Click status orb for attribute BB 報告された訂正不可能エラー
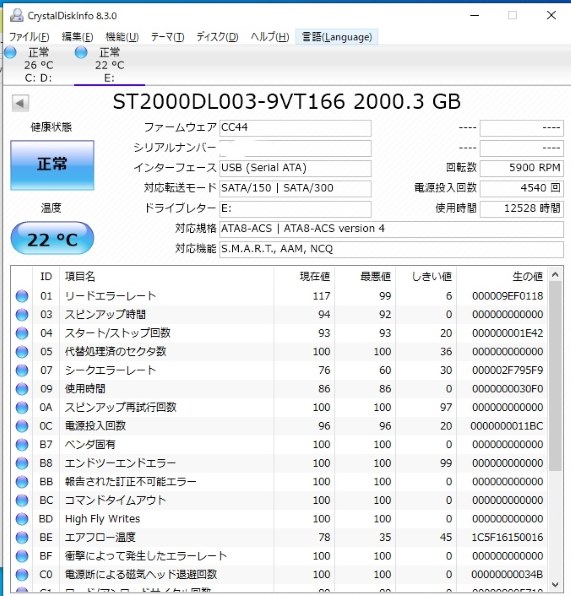The width and height of the screenshot is (571, 596). pyautogui.click(x=22, y=482)
